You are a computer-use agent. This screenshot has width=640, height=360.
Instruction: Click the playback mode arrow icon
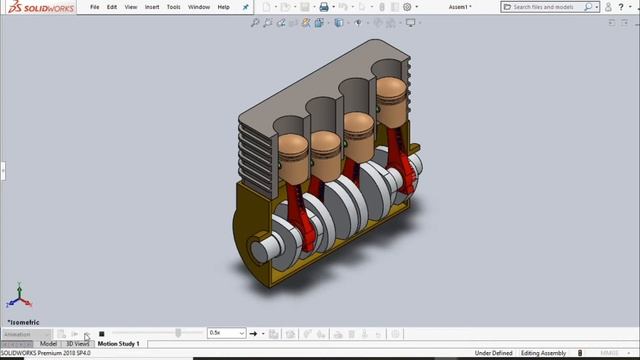(253, 334)
